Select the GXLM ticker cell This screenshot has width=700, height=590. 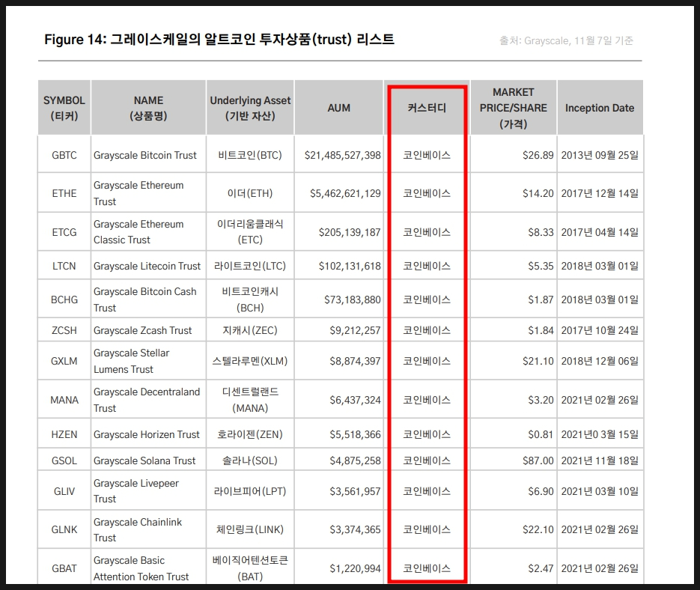coord(64,361)
